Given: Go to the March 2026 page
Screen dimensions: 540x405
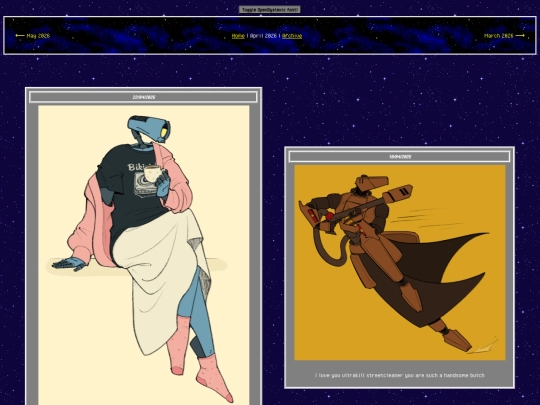Looking at the screenshot, I should [504, 35].
